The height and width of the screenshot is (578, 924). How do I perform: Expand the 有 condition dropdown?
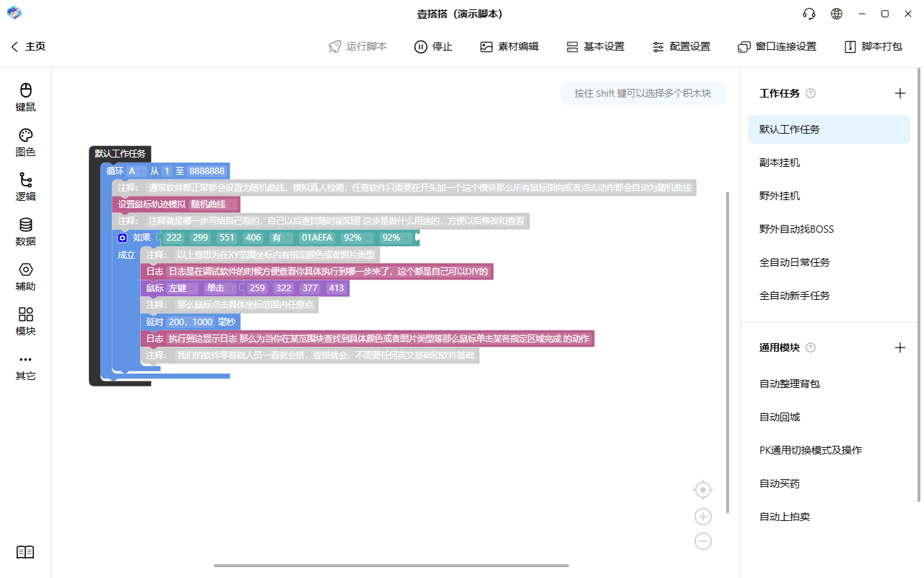point(282,238)
